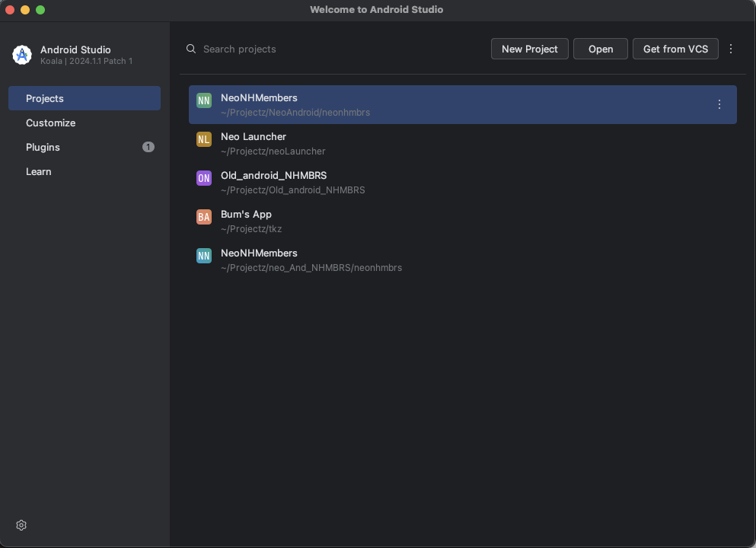Click Get from VCS button
This screenshot has height=548, width=756.
click(675, 49)
